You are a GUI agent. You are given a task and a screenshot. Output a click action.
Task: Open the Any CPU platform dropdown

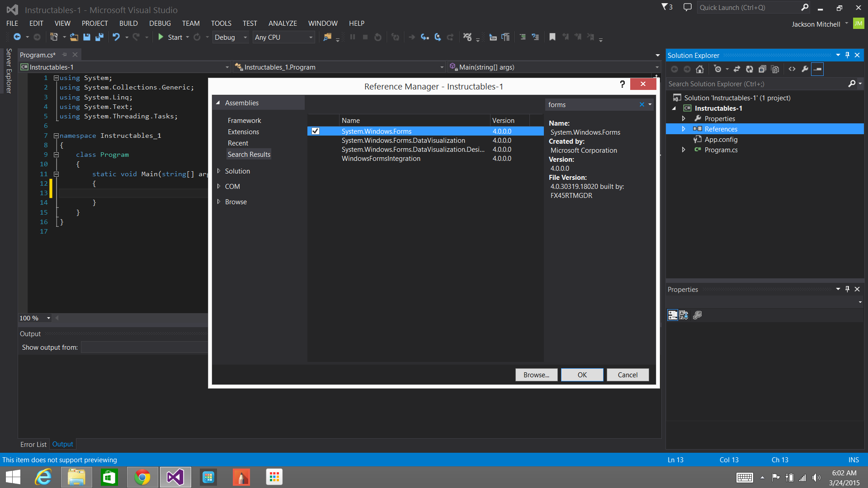pyautogui.click(x=283, y=37)
